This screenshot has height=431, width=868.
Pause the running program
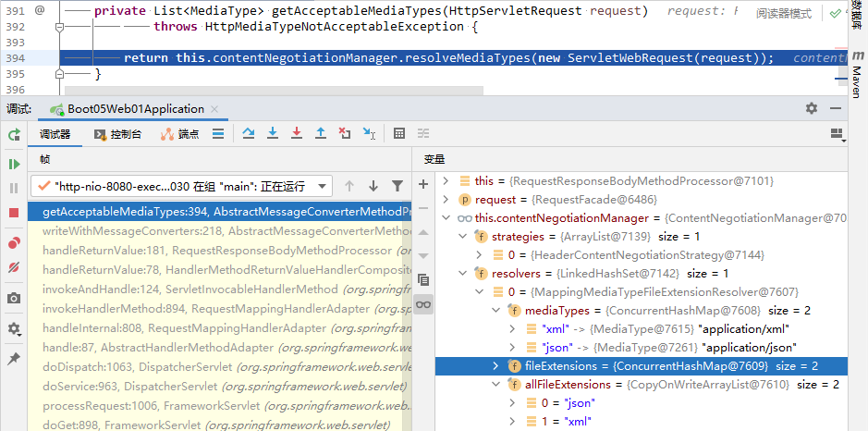click(x=15, y=189)
